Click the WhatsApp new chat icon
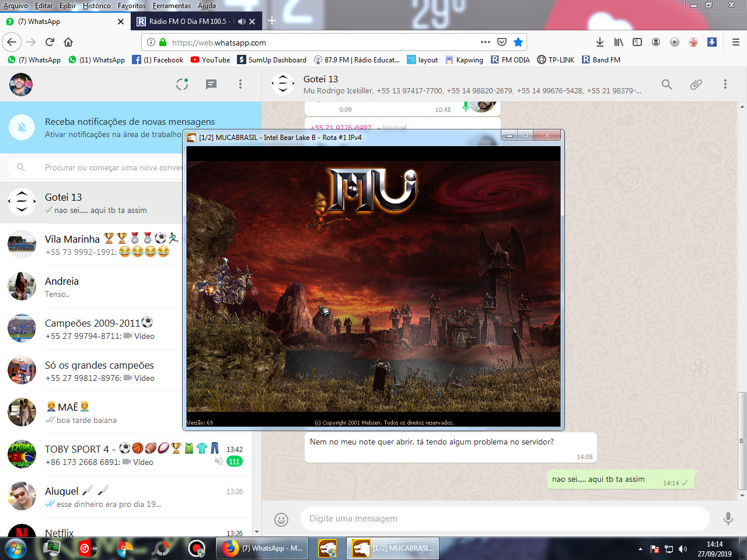Image resolution: width=747 pixels, height=560 pixels. [211, 85]
